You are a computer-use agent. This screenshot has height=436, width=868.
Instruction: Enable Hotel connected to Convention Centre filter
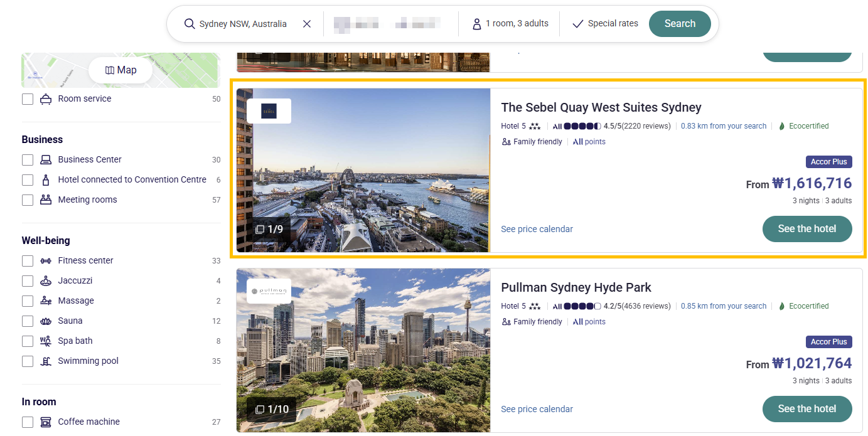point(28,180)
